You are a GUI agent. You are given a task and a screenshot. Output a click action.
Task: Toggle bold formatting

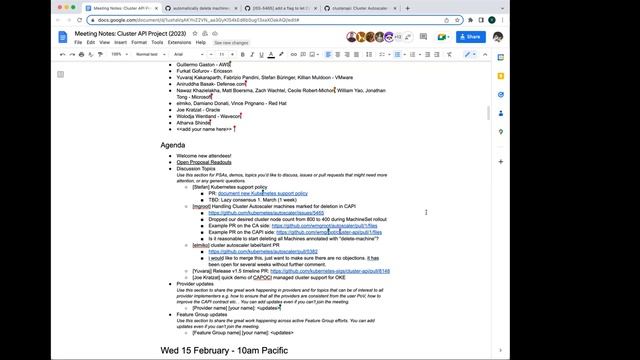pyautogui.click(x=242, y=54)
